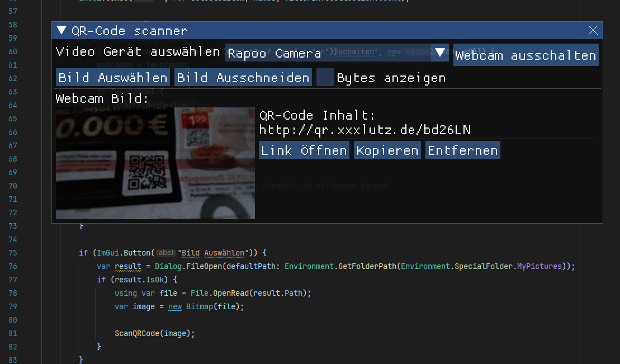The height and width of the screenshot is (364, 620).
Task: Enable the Bytes anzeigen checkbox
Action: pyautogui.click(x=325, y=78)
